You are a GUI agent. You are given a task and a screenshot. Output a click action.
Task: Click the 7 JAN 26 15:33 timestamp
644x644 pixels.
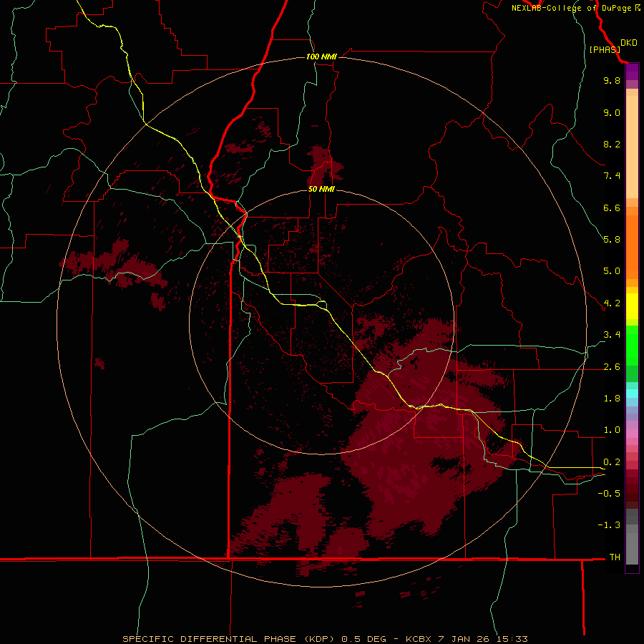click(482, 639)
